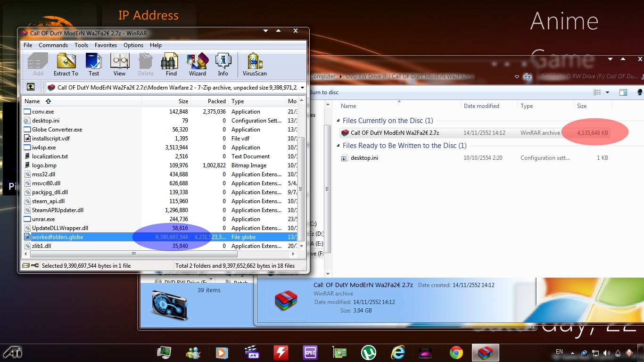Viewport: 644px width, 362px height.
Task: Sort WinRAR list by Name column
Action: pos(82,101)
